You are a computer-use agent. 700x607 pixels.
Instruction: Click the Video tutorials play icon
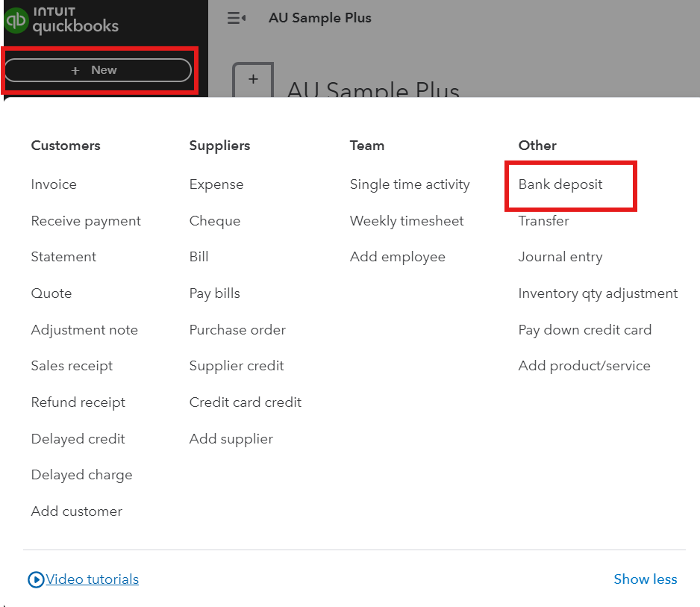[36, 579]
